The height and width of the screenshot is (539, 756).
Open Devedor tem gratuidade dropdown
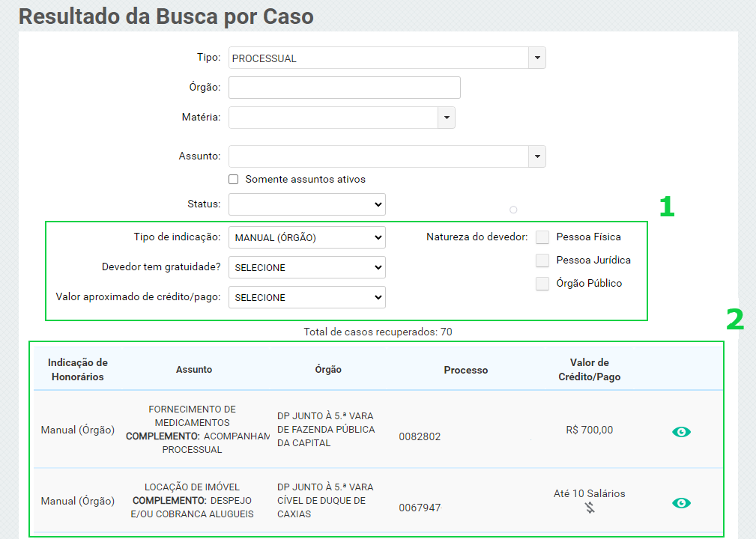coord(306,267)
